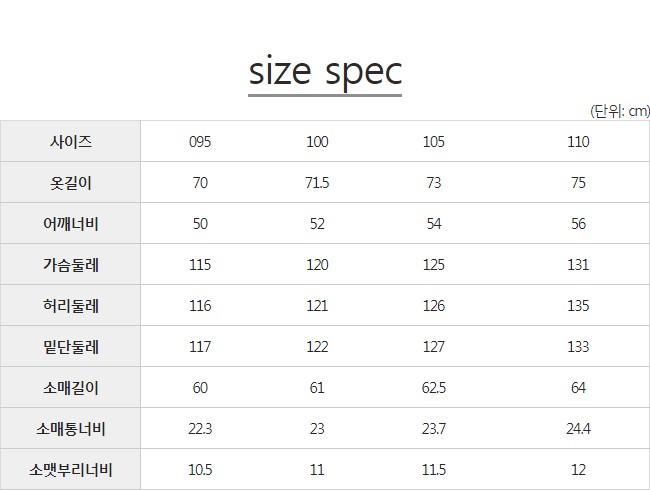Click the 옷길이 row label
This screenshot has width=650, height=490.
click(71, 182)
